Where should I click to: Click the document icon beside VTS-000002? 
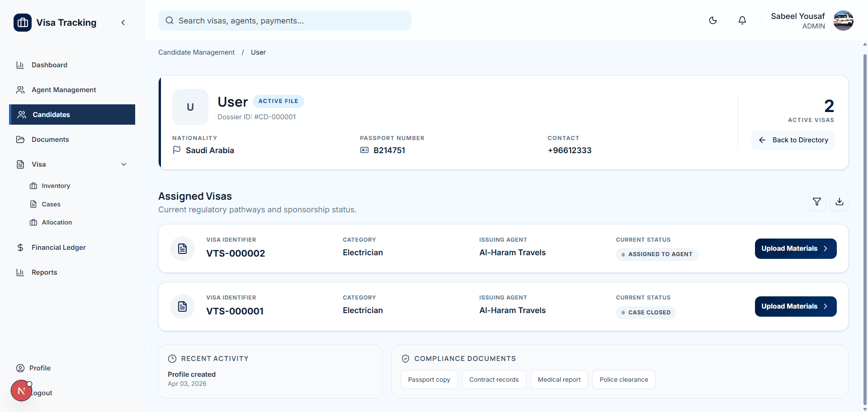click(183, 248)
